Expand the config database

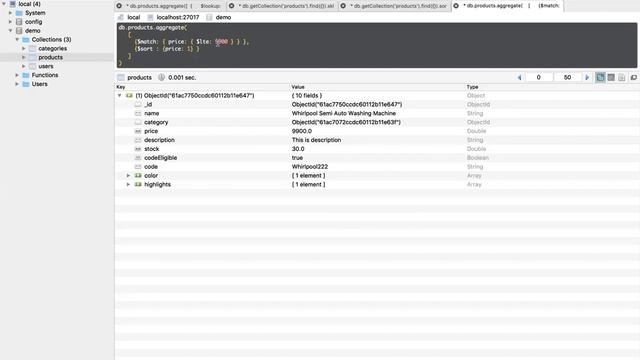pyautogui.click(x=11, y=22)
